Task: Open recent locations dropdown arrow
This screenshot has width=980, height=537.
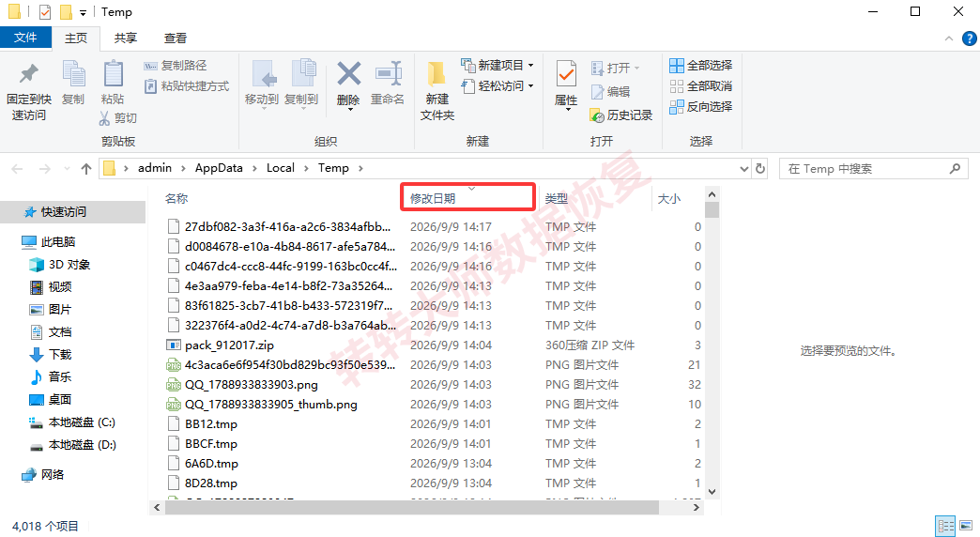Action: 67,169
